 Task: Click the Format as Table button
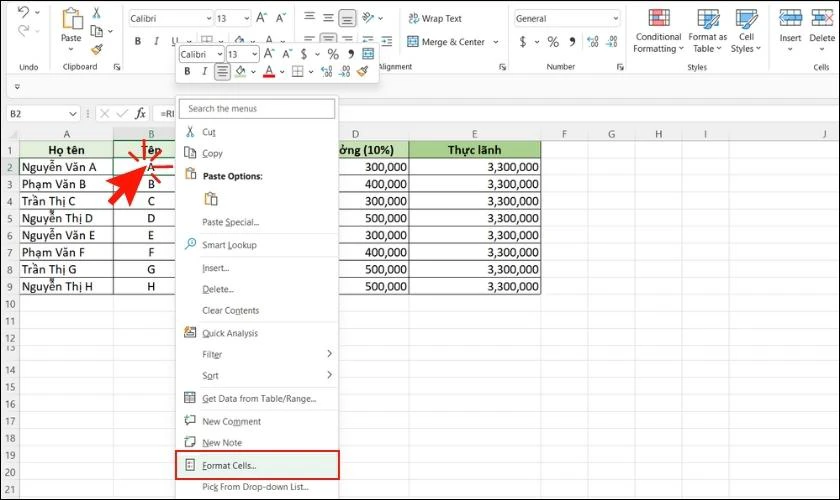click(708, 30)
